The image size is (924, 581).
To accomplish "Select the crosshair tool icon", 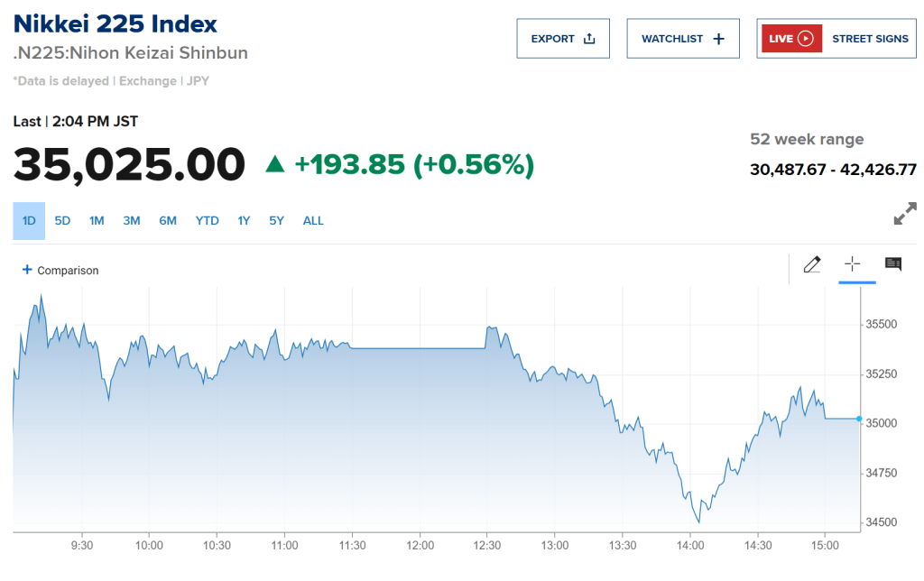I will (852, 263).
